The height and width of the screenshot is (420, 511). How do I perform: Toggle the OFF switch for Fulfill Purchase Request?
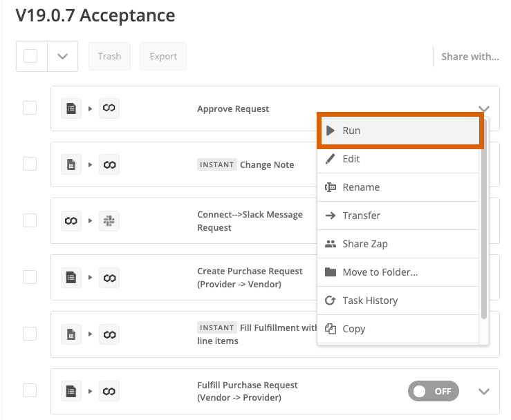click(x=433, y=391)
